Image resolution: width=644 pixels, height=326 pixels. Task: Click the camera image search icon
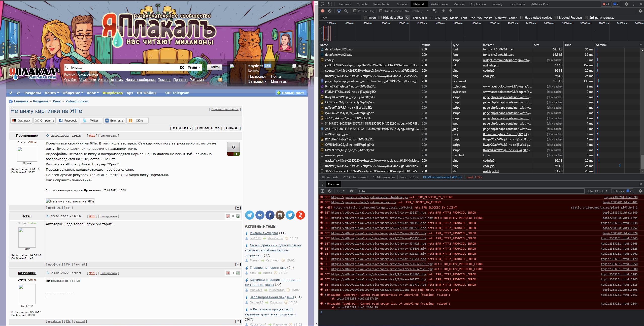(x=182, y=67)
